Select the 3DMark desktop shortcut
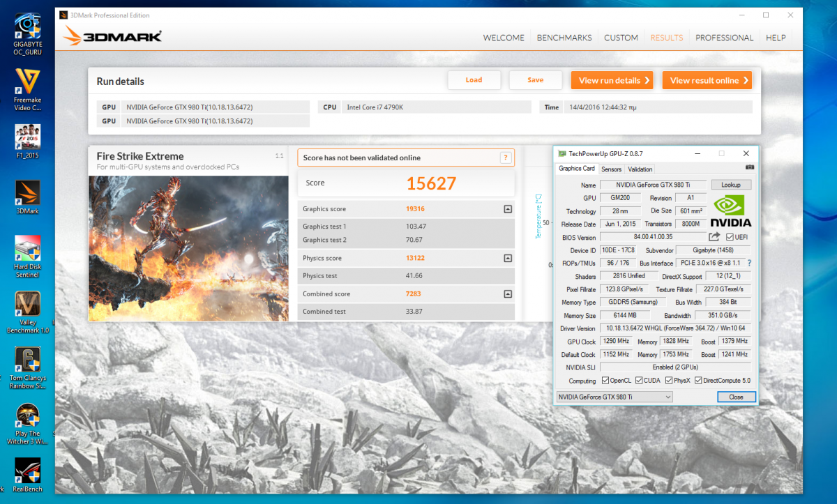Image resolution: width=837 pixels, height=504 pixels. (x=27, y=198)
